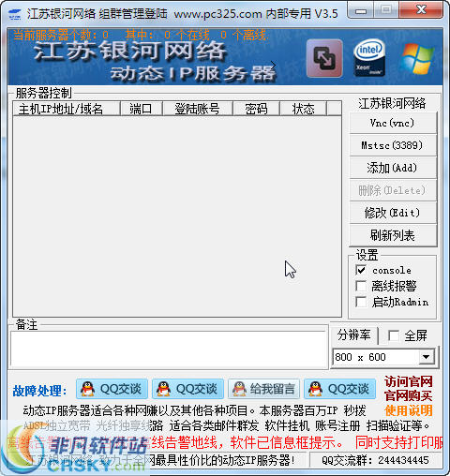This screenshot has width=450, height=476.
Task: Click the 江苏银河网络 label above Vnc button
Action: (392, 103)
